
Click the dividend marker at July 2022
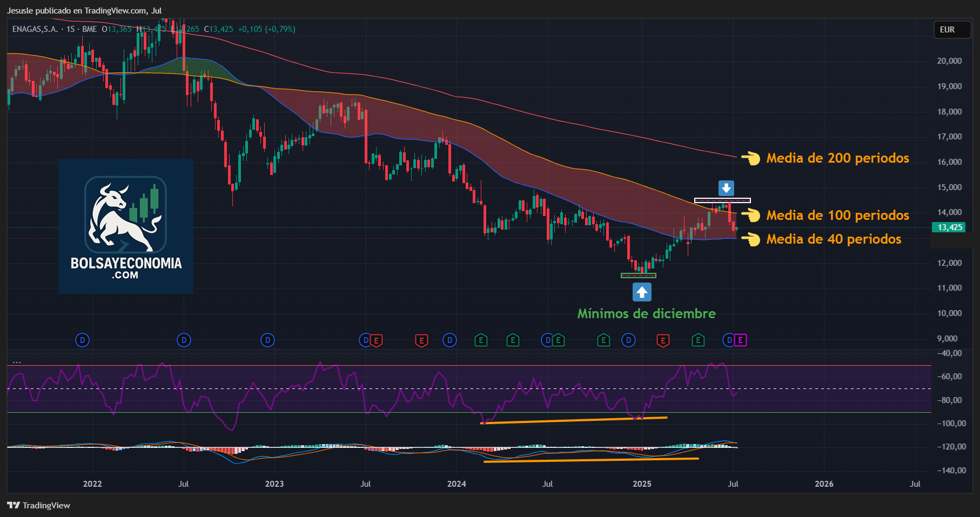click(x=184, y=340)
